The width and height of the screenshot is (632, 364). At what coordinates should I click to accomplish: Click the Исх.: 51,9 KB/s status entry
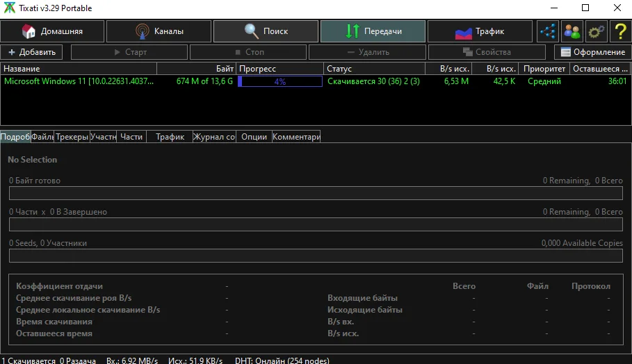195,361
